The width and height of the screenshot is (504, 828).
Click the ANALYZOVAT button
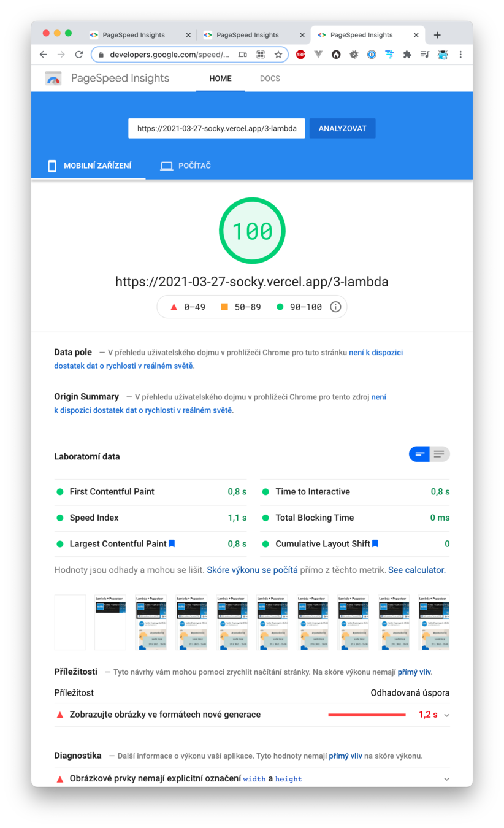tap(342, 128)
